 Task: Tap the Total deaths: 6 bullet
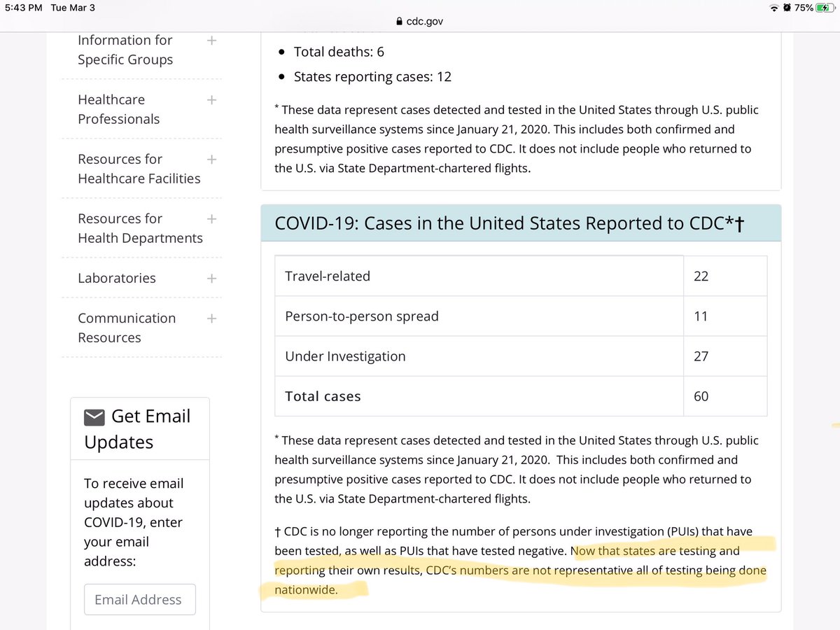[339, 52]
